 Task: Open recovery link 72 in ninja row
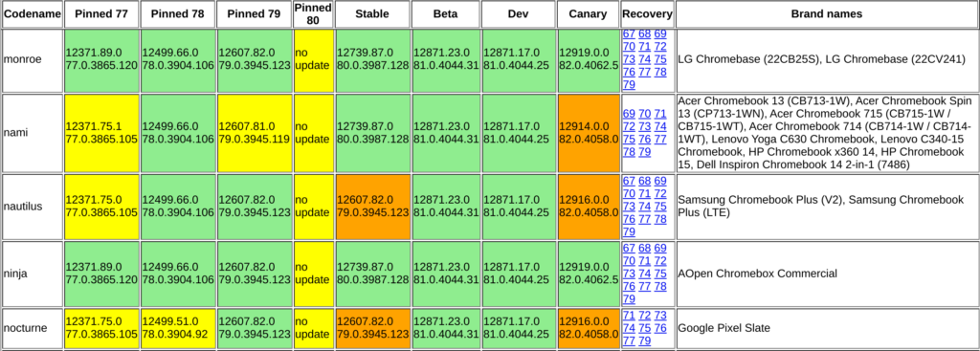tap(660, 261)
